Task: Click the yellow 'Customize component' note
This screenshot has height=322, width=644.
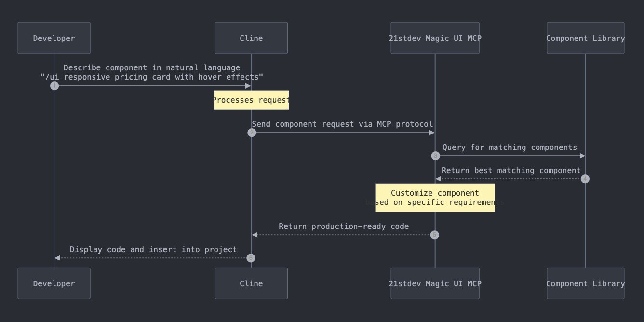Action: (435, 198)
